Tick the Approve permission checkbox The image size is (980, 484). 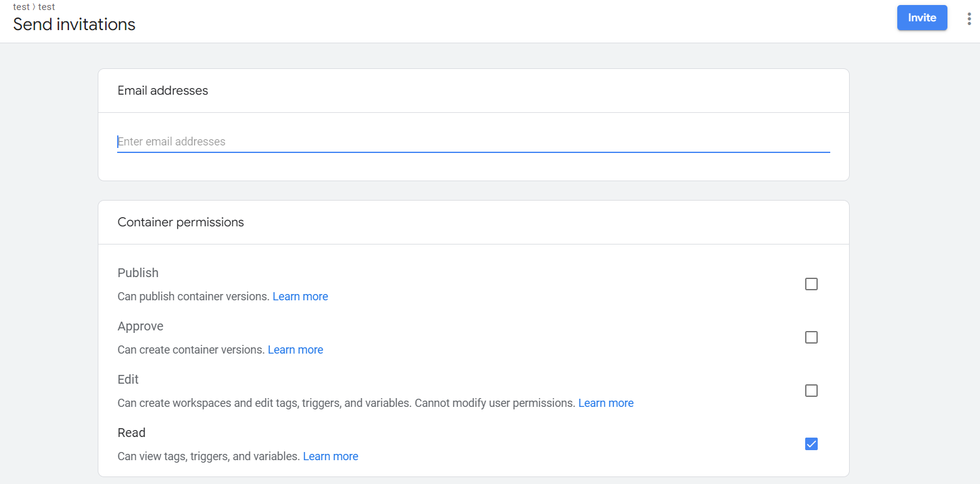coord(811,337)
